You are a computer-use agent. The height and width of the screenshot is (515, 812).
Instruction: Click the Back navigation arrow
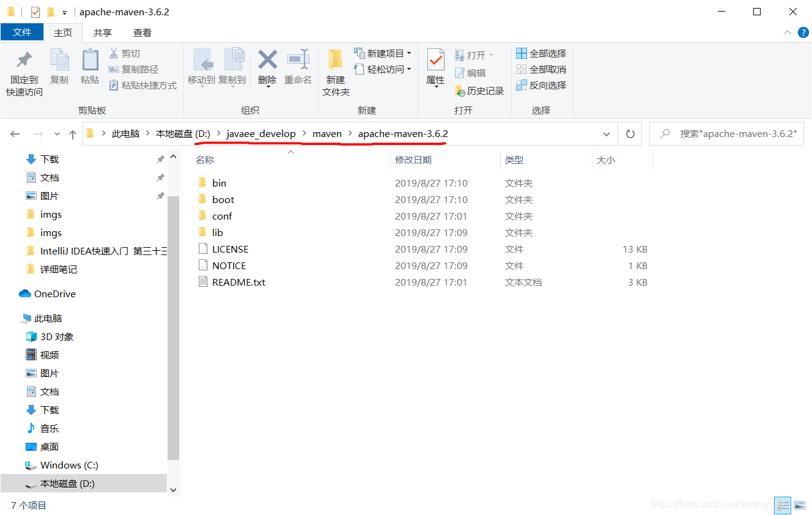15,134
